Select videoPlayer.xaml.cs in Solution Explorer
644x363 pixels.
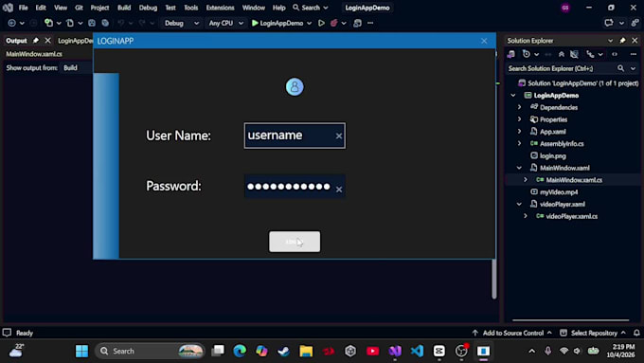coord(571,216)
